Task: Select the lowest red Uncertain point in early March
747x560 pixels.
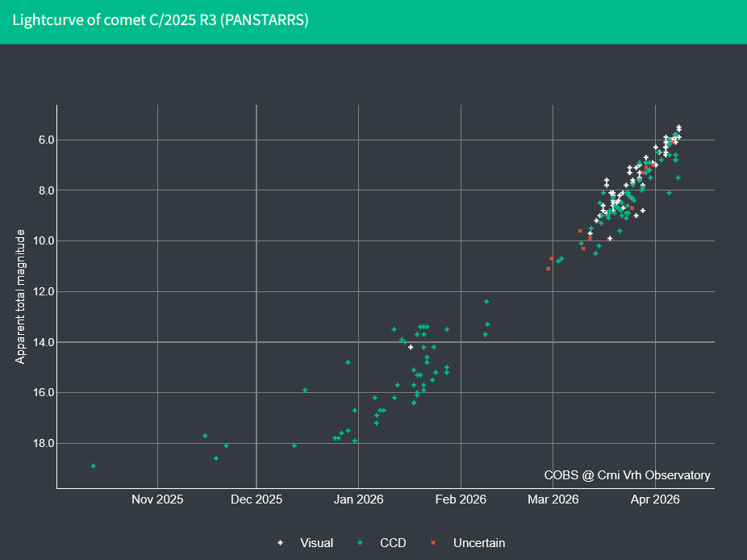Action: [549, 269]
